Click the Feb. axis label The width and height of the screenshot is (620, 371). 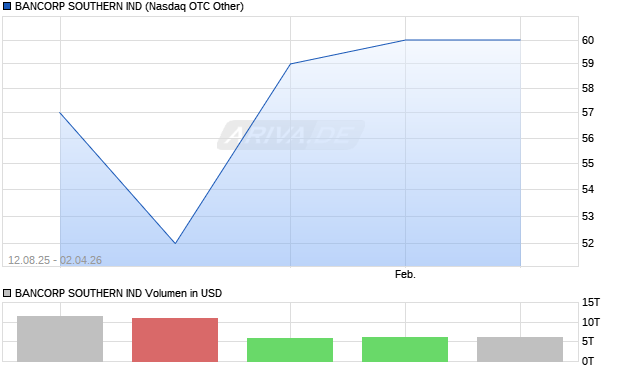pos(405,274)
